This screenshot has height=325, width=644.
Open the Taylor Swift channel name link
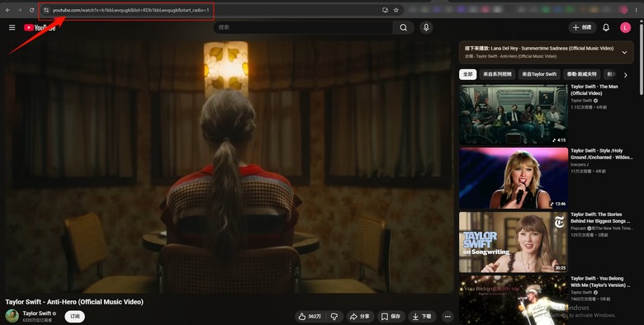37,313
